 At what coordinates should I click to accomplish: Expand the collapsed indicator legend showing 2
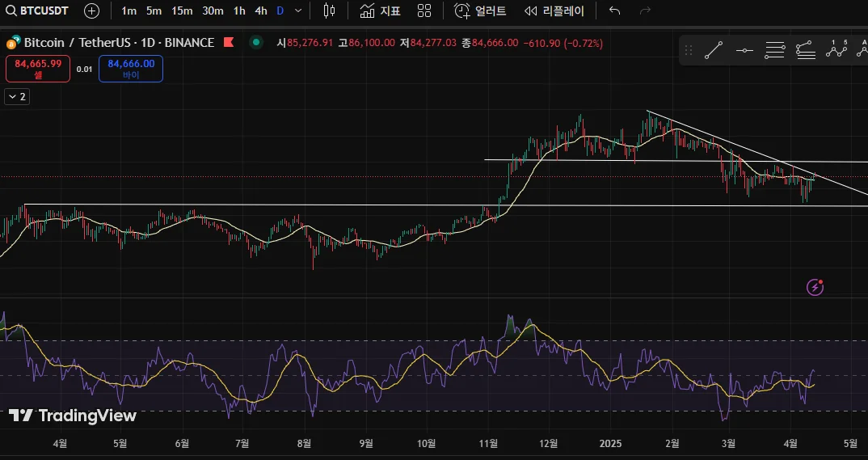16,96
